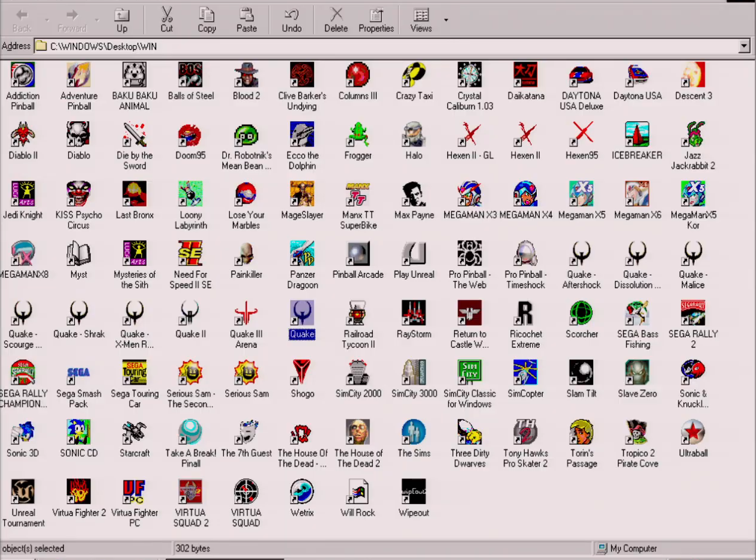This screenshot has width=756, height=560.
Task: Click the SEGA Bass Fishing shortcut
Action: pos(637,313)
